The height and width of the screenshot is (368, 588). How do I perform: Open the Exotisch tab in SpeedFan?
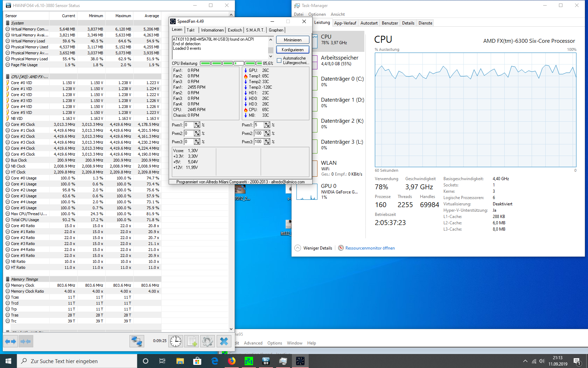pyautogui.click(x=235, y=30)
